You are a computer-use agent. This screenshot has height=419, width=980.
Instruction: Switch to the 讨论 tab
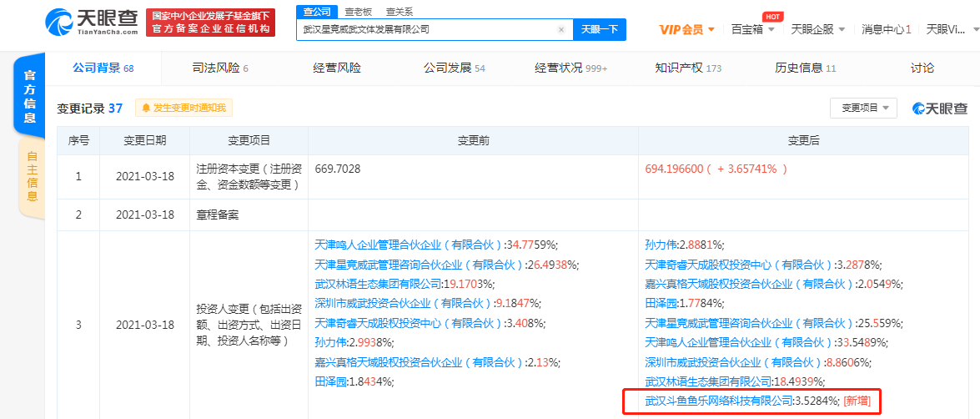[922, 68]
